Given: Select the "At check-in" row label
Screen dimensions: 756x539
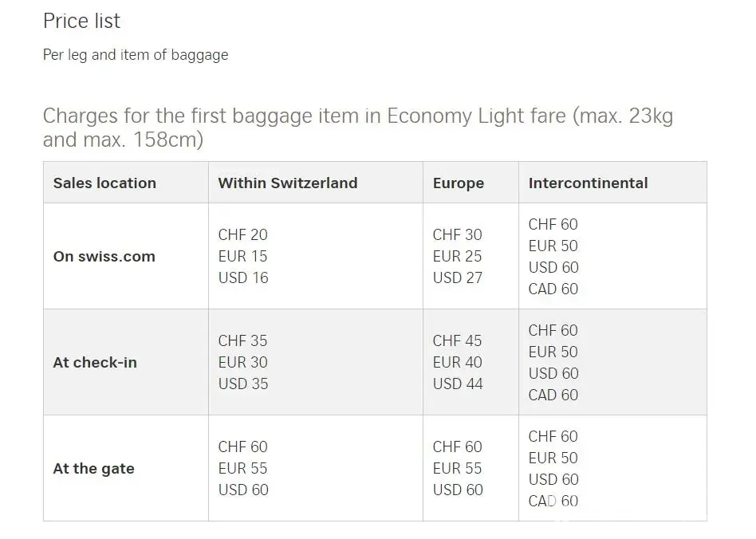Looking at the screenshot, I should tap(95, 363).
